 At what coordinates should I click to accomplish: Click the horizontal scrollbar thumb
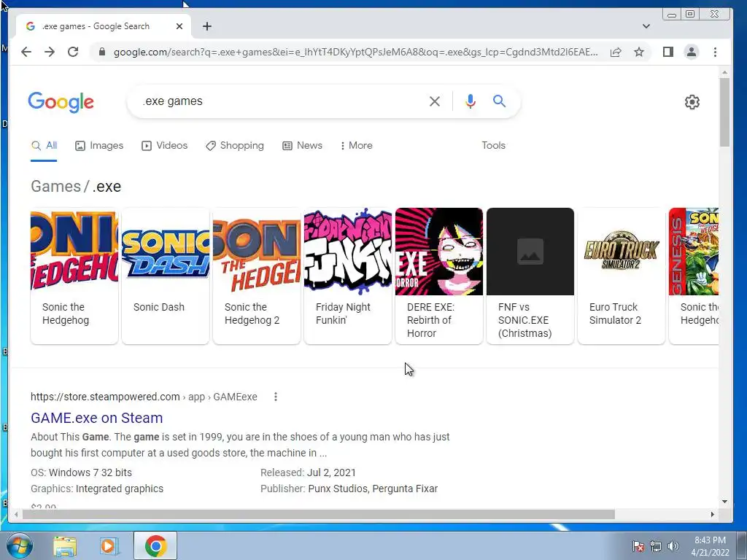point(318,514)
